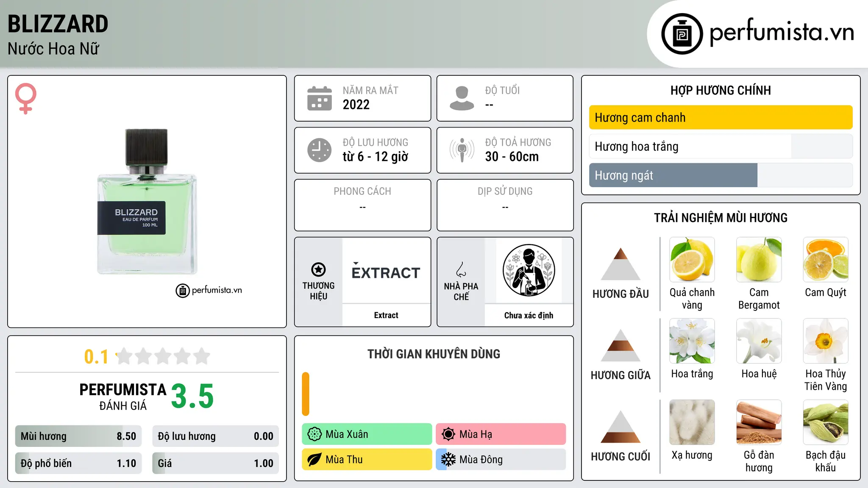Click the Cam Bergamot note image
Screen dimensions: 868x488
759,260
